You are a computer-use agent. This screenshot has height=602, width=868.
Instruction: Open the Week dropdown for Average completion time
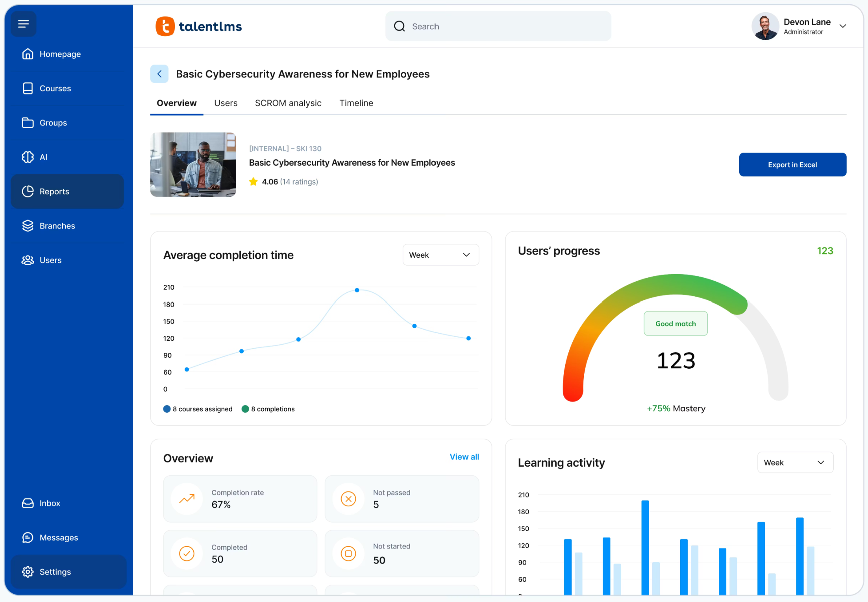[440, 255]
